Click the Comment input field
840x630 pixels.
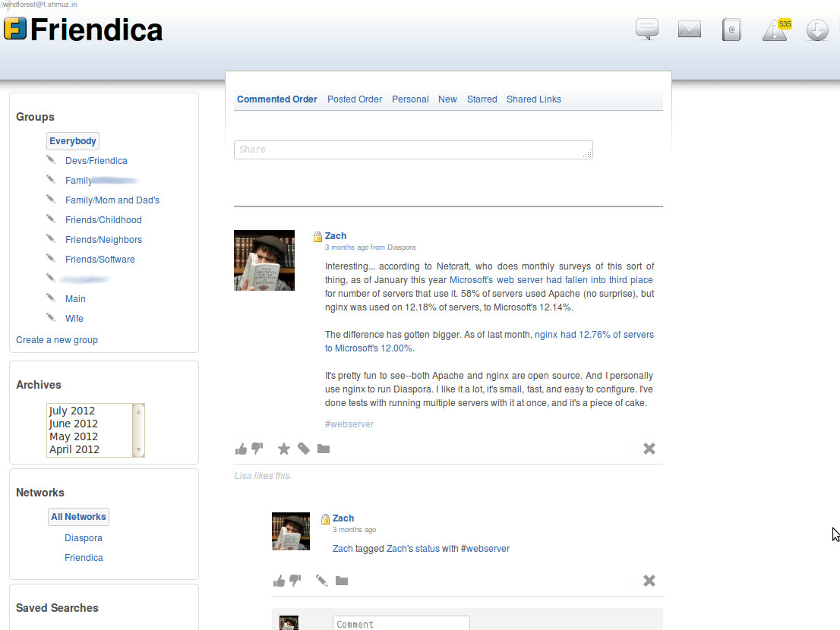pyautogui.click(x=401, y=624)
